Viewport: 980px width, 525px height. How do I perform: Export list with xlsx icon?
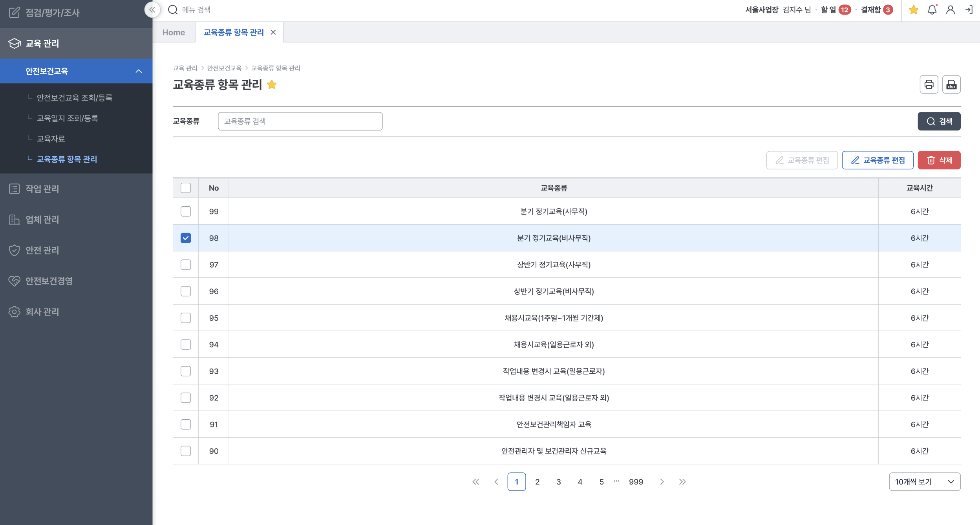[x=951, y=84]
